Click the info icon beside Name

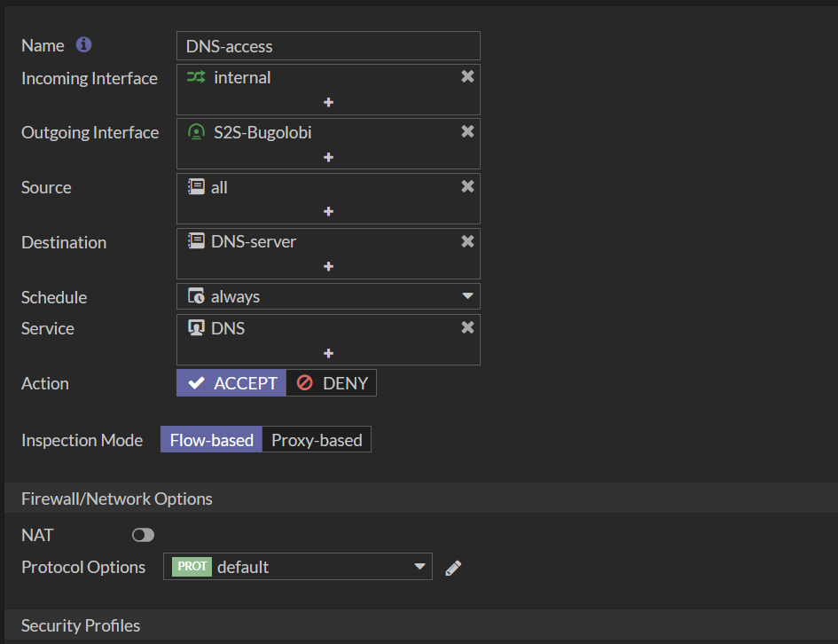click(84, 44)
